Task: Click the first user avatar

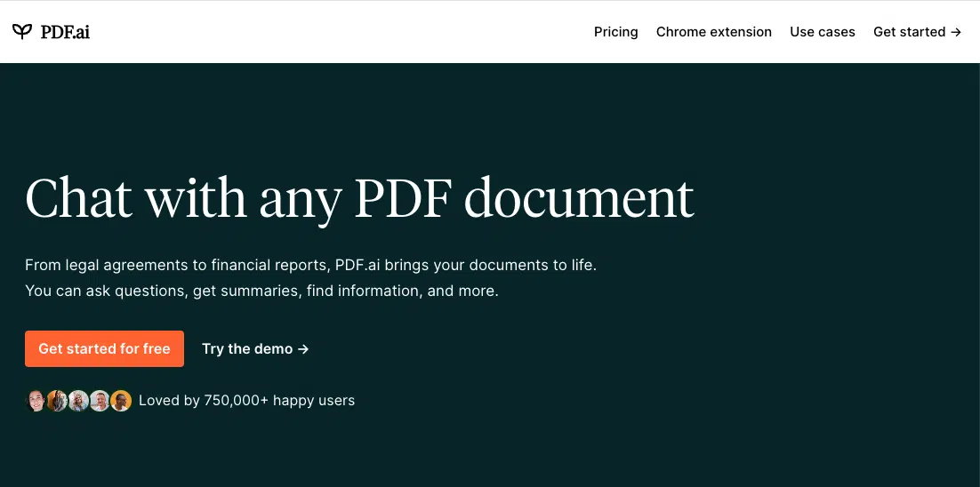Action: [x=36, y=401]
